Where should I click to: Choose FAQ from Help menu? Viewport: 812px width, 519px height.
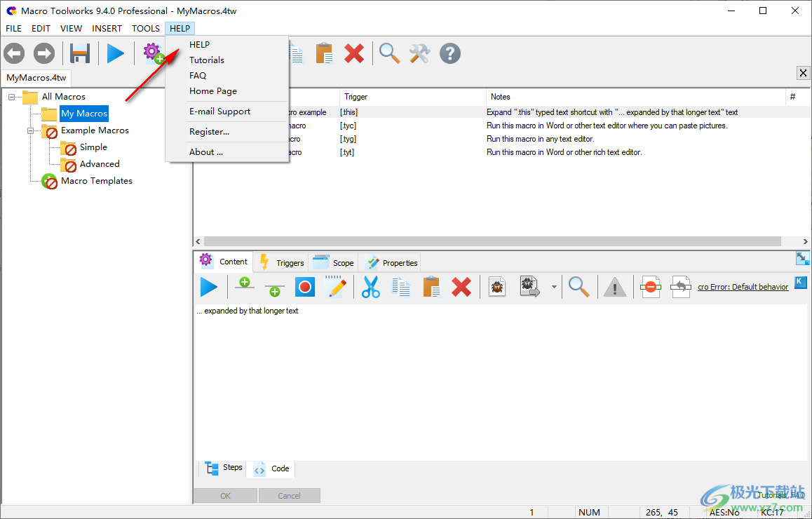click(x=226, y=76)
